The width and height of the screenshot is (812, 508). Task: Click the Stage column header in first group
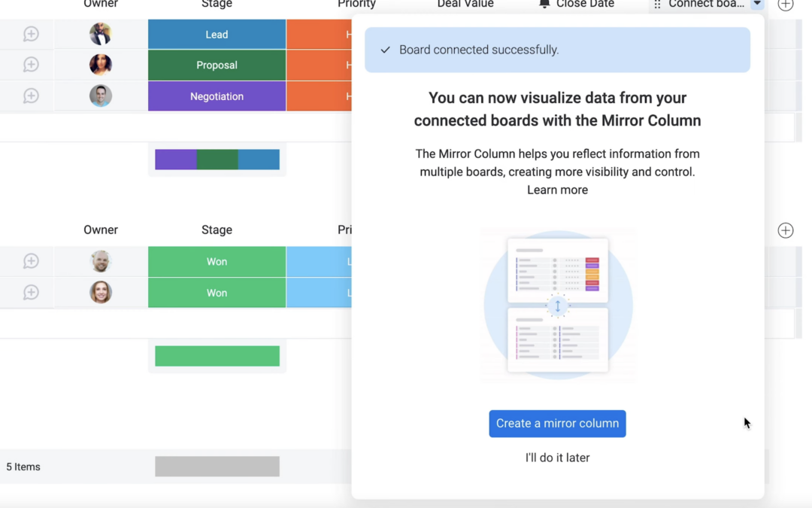click(x=217, y=5)
